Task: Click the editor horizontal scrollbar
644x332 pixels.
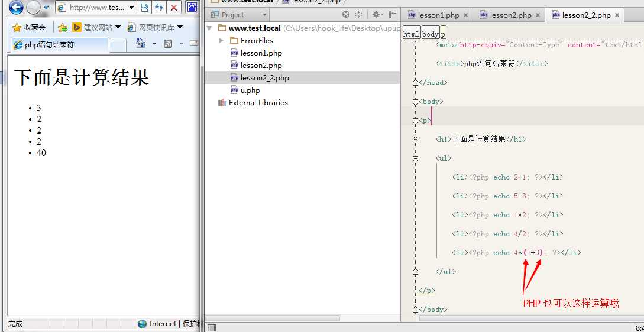Action: click(532, 318)
